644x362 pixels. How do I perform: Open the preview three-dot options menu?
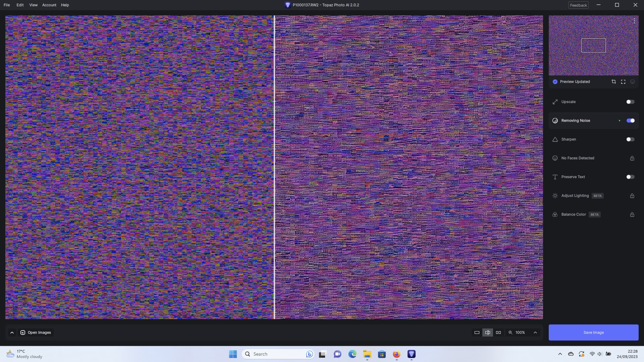point(634,21)
